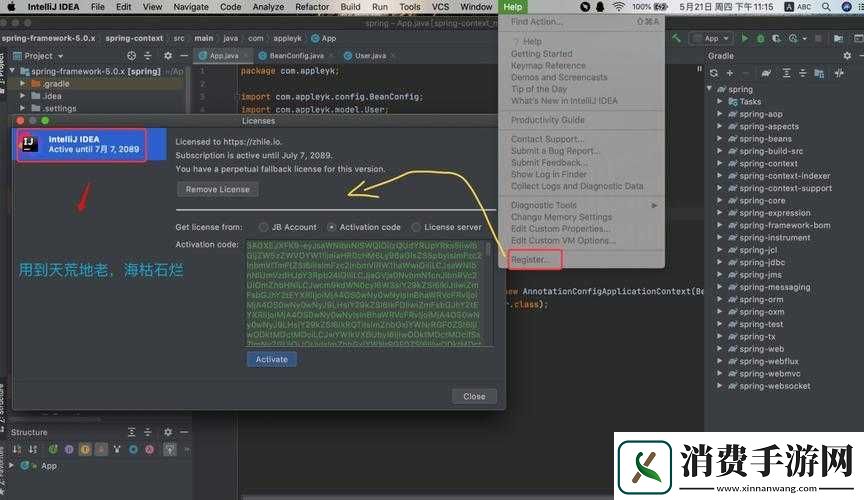Viewport: 864px width, 500px height.
Task: Open Gradle panel settings gear
Action: coord(847,56)
